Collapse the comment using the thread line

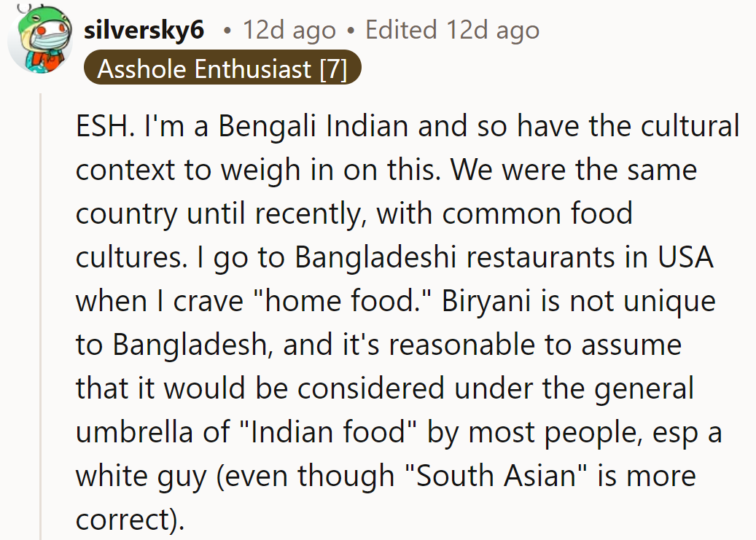pos(41,291)
